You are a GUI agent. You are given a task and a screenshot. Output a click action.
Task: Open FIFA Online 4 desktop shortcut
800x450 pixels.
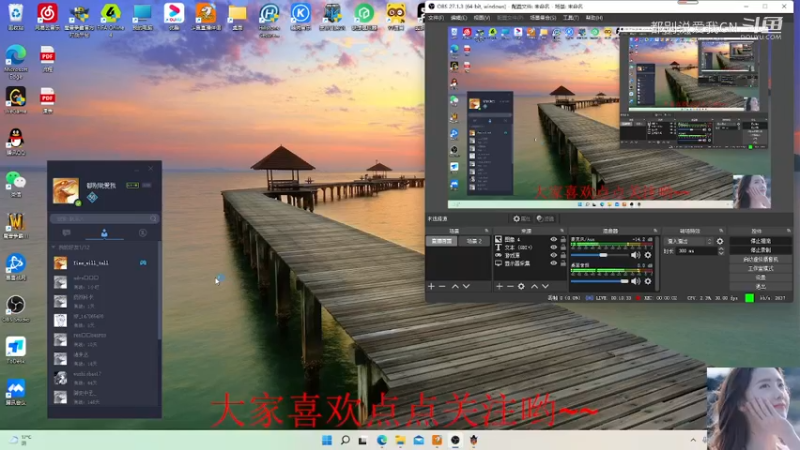(110, 17)
